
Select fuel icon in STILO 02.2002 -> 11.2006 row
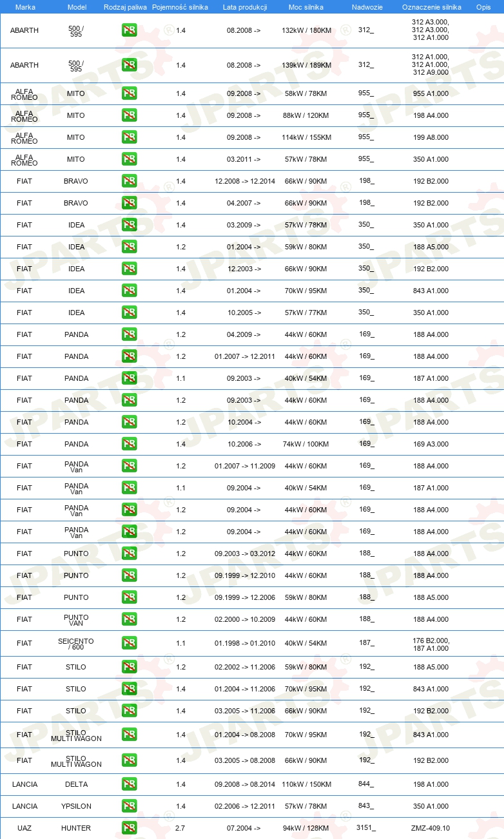(130, 666)
